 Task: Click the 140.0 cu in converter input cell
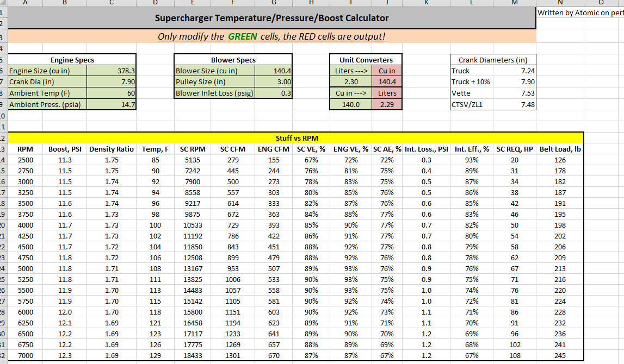351,104
